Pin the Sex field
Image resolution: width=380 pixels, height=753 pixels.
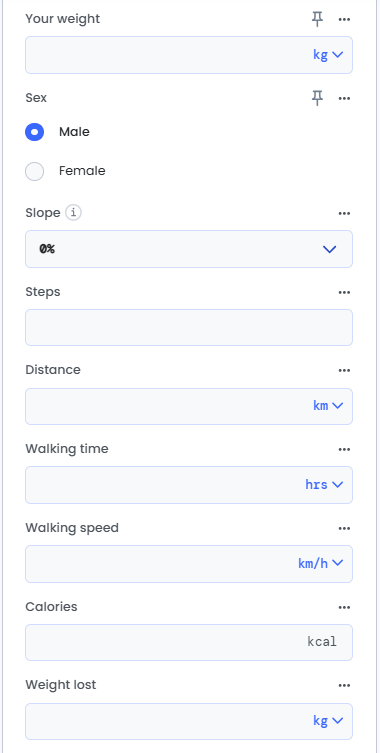317,98
